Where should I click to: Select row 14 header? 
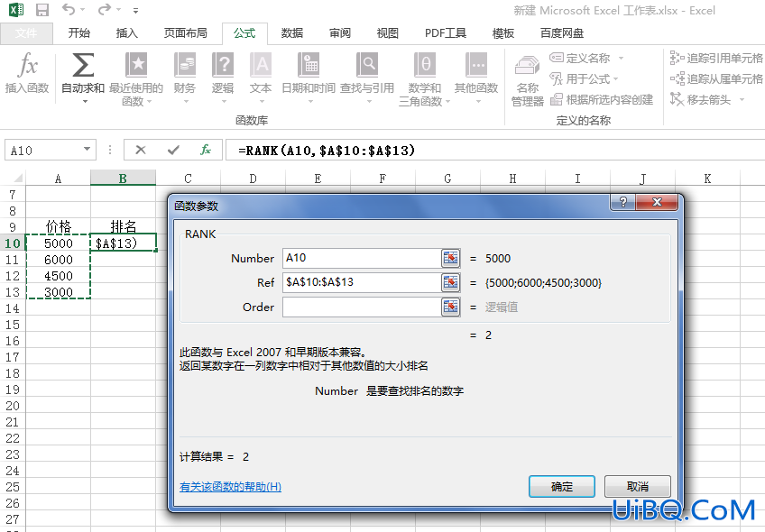[x=13, y=308]
